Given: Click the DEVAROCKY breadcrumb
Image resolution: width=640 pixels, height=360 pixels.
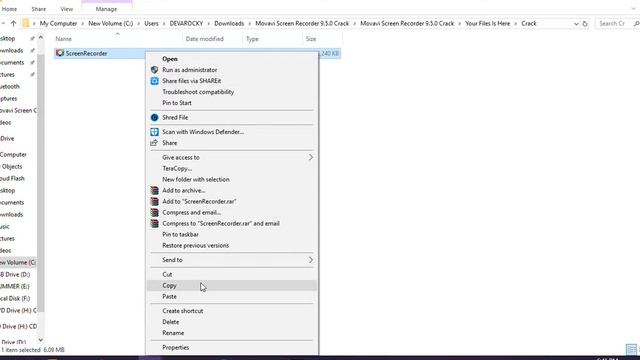Looking at the screenshot, I should [x=186, y=24].
